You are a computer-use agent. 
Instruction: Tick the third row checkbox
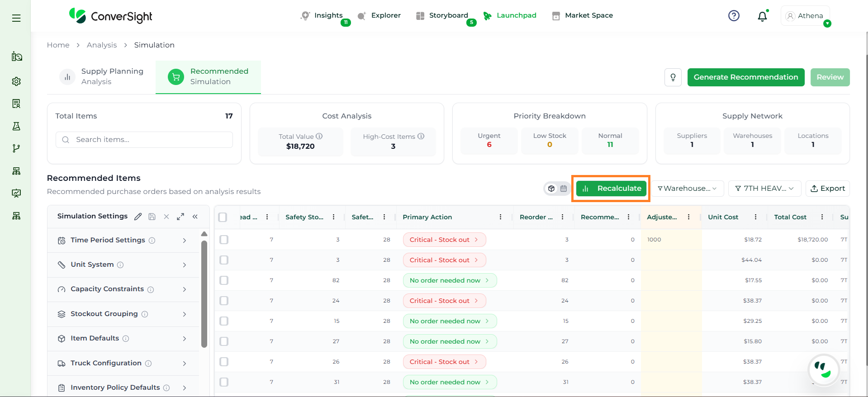(x=224, y=280)
